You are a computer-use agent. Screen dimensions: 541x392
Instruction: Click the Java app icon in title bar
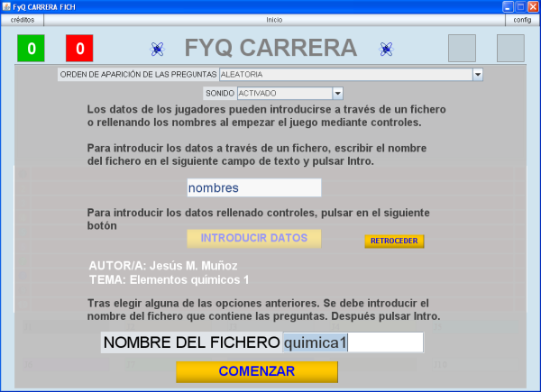7,6
